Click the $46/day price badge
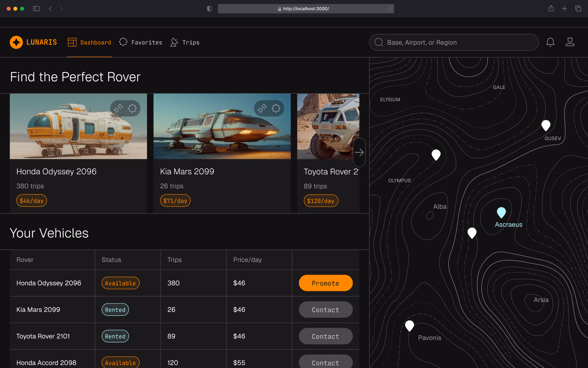 pos(31,201)
